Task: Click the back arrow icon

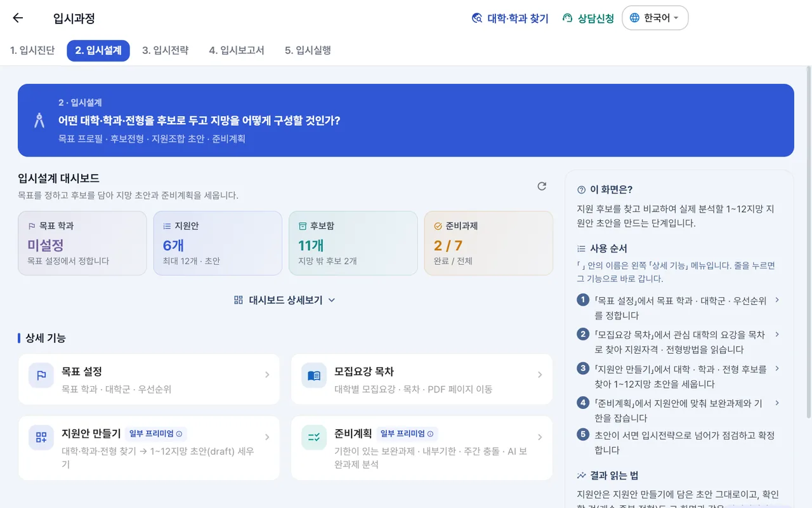Action: tap(18, 18)
